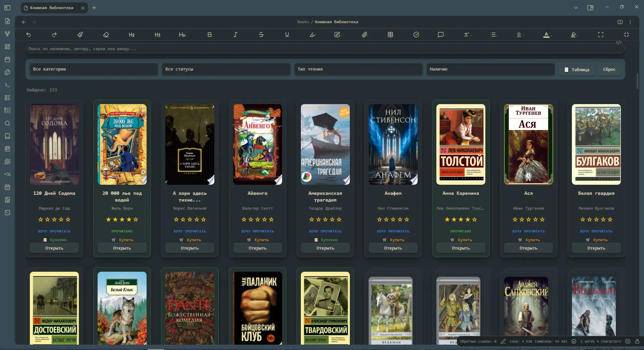Open the "Все статусы" filter dropdown
This screenshot has width=644, height=350.
click(226, 69)
